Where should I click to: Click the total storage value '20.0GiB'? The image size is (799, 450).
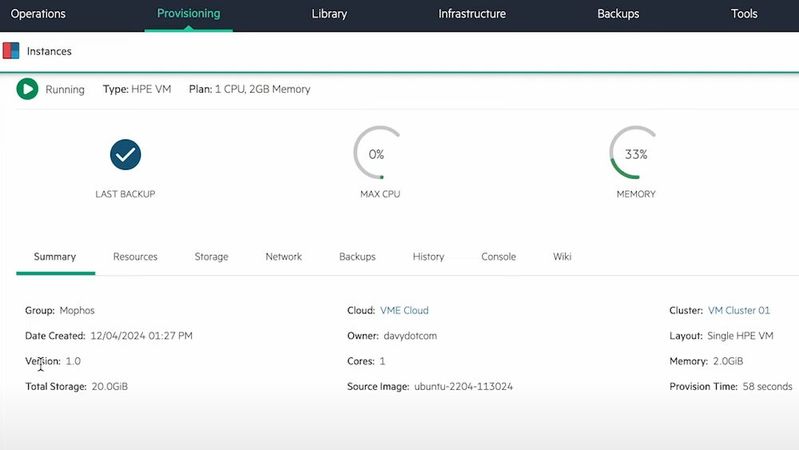110,387
